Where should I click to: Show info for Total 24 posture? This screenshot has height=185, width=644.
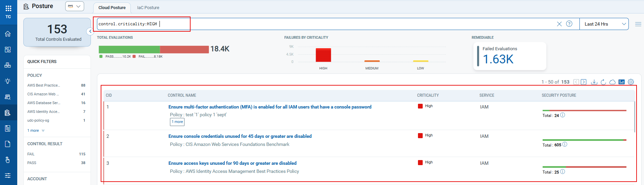(x=563, y=115)
